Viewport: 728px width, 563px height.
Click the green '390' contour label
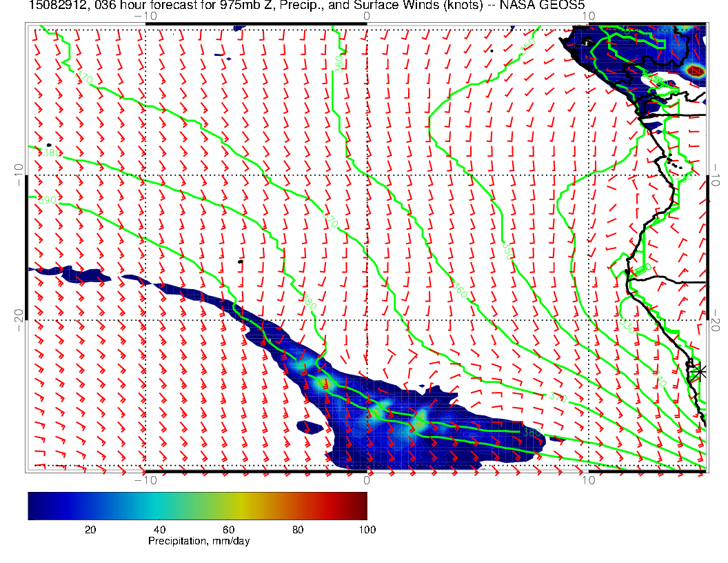click(47, 200)
